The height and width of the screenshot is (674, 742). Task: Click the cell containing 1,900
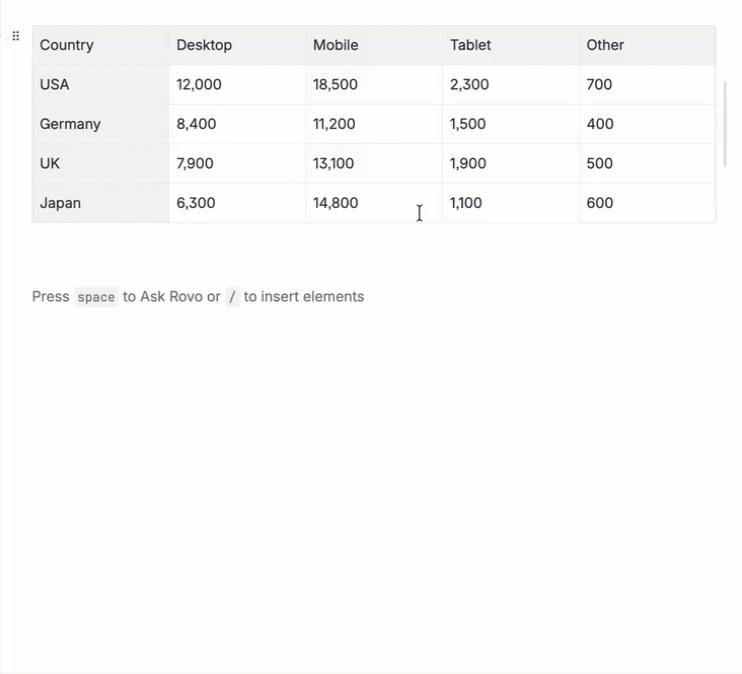click(511, 163)
